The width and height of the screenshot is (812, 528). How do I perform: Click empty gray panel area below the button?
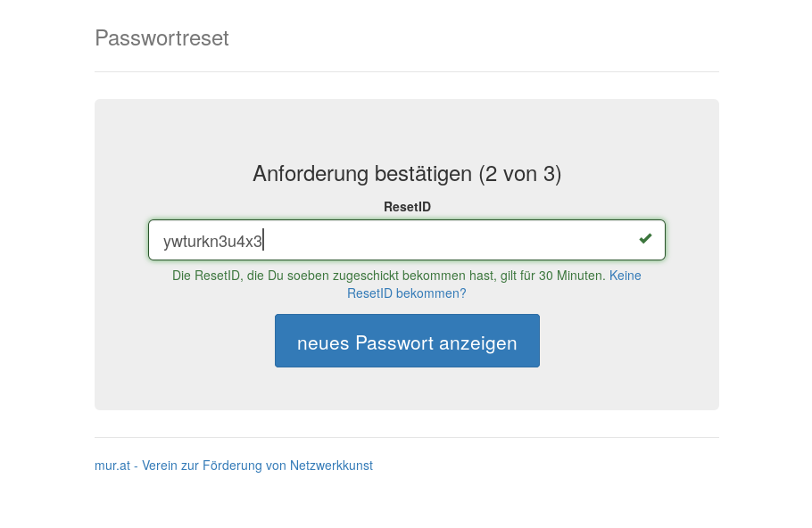(406, 389)
